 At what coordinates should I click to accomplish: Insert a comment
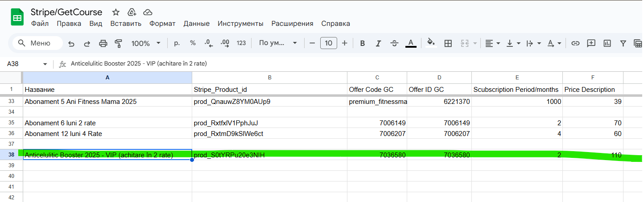(x=591, y=43)
